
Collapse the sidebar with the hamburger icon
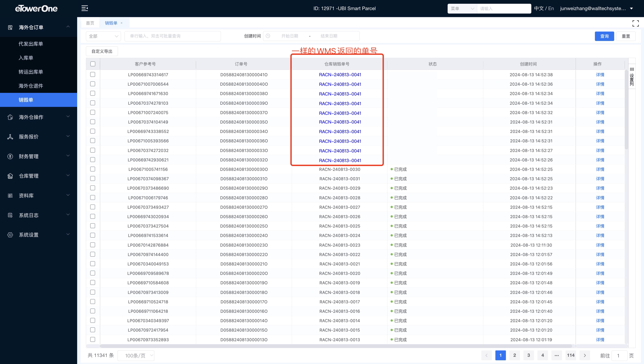coord(85,8)
